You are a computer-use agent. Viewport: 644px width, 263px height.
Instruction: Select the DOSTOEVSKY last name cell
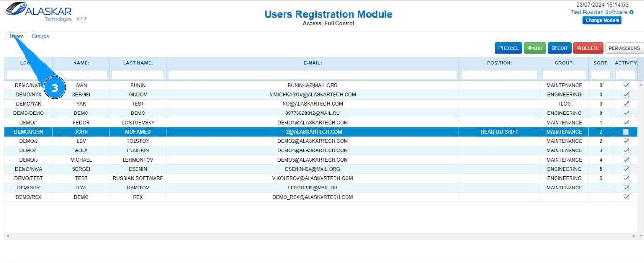[138, 123]
